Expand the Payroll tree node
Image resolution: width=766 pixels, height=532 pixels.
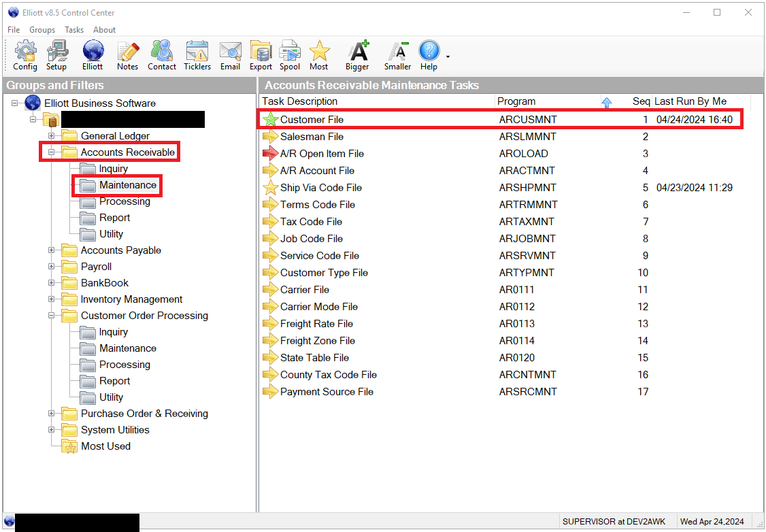51,267
